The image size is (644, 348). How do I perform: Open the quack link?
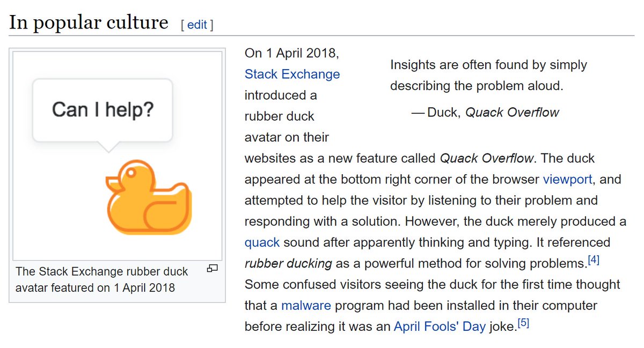[262, 242]
